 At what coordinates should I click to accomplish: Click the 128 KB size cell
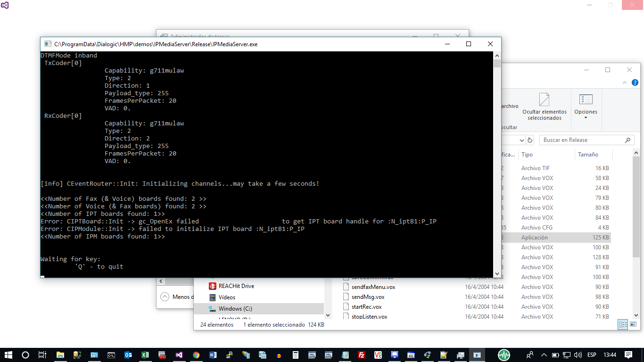[x=601, y=257]
